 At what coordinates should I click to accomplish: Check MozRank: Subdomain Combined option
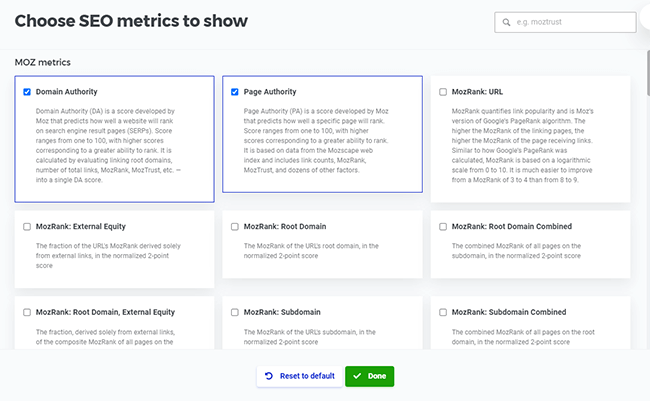point(443,312)
